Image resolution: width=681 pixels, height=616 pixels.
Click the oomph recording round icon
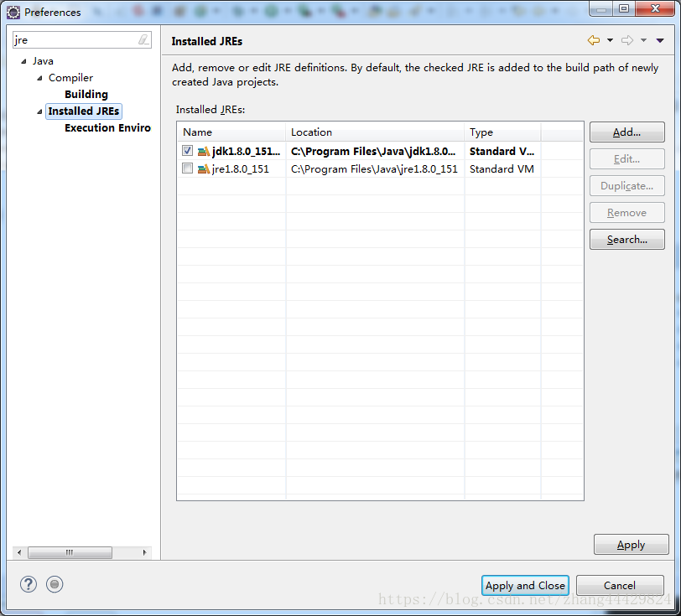(55, 584)
